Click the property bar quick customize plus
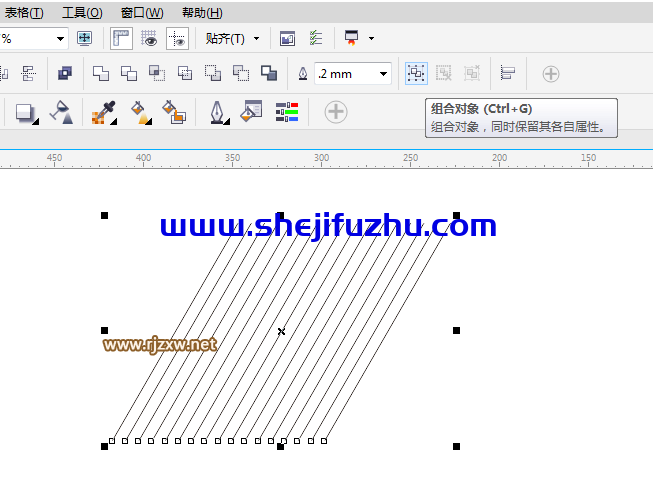The image size is (653, 502). 551,74
